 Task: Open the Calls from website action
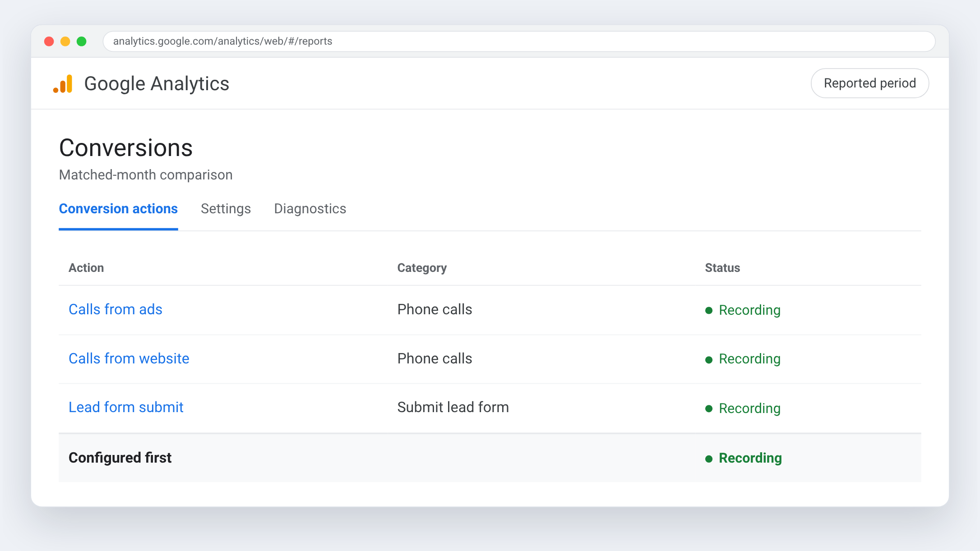(x=129, y=358)
